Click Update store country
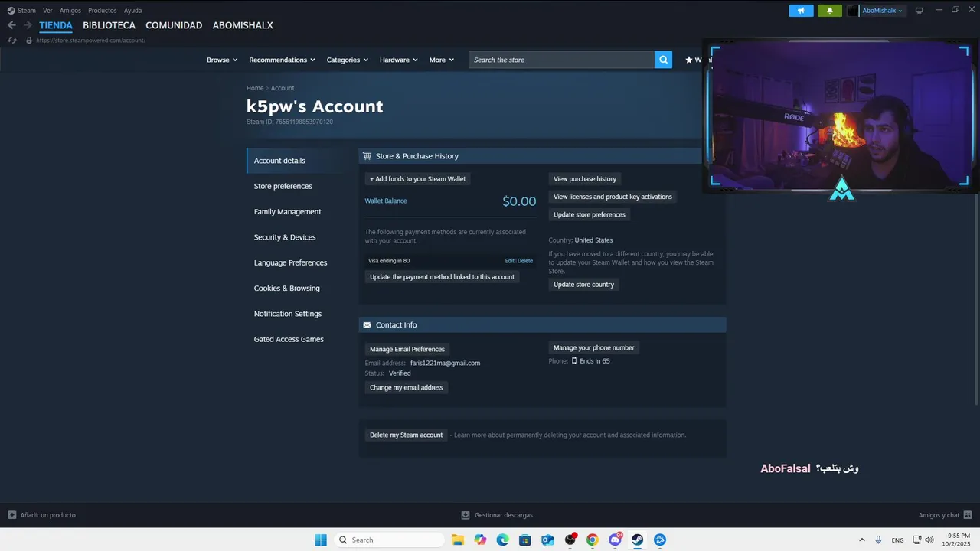 click(x=584, y=284)
